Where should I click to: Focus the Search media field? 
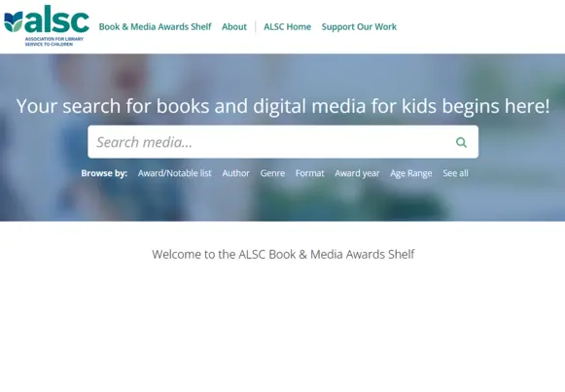pos(270,142)
